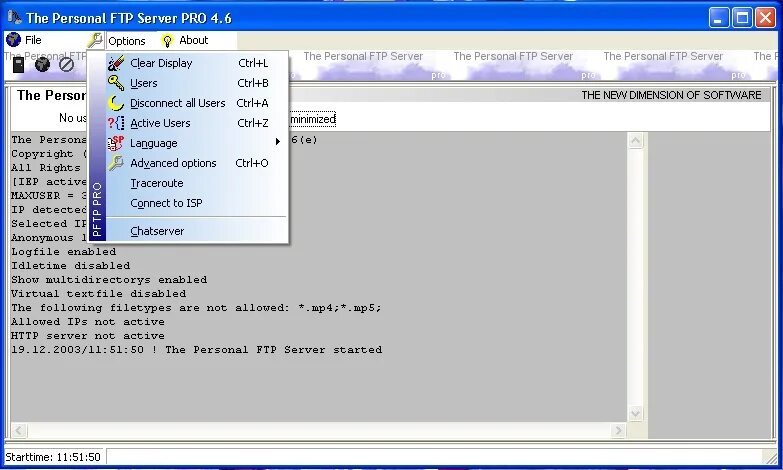Click the Clear Display brush icon
Screen dimensions: 783x470
tap(116, 63)
